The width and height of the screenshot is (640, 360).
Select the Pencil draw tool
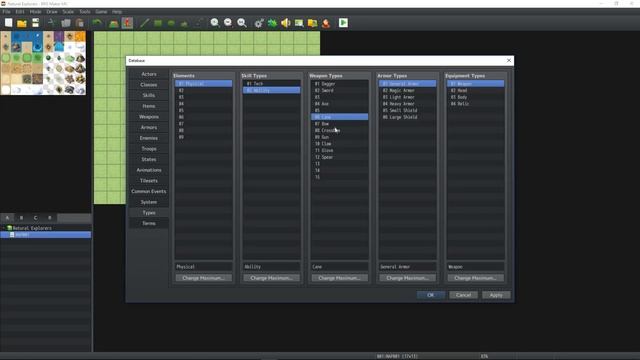click(x=144, y=23)
